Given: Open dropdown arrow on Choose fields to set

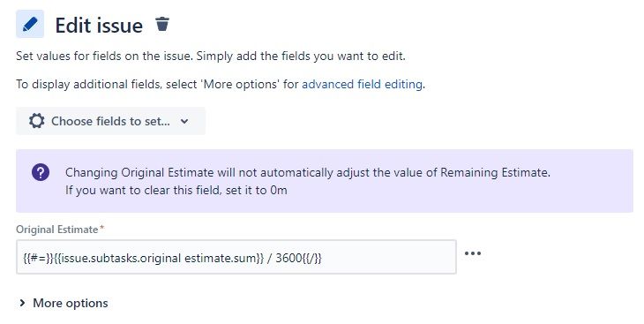Looking at the screenshot, I should coord(184,121).
